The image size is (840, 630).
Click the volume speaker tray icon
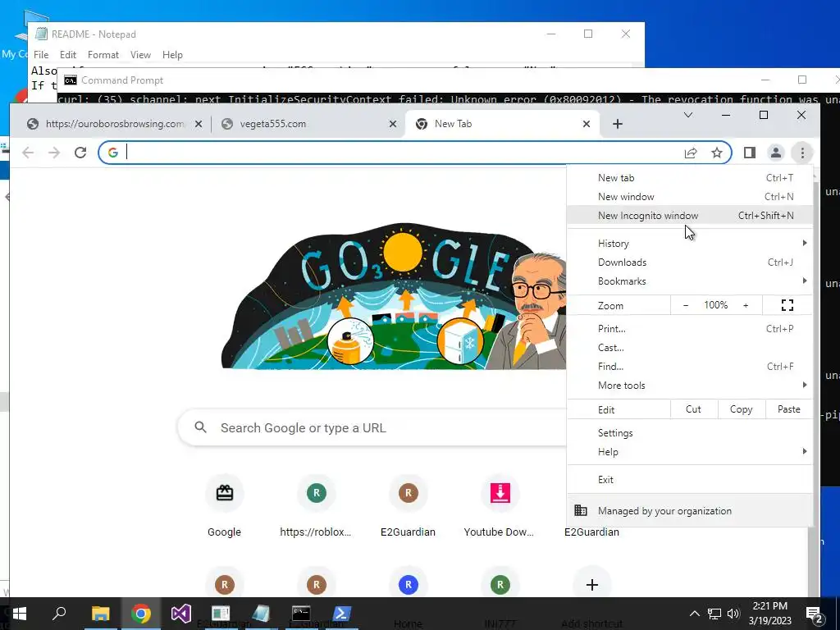[x=733, y=614]
